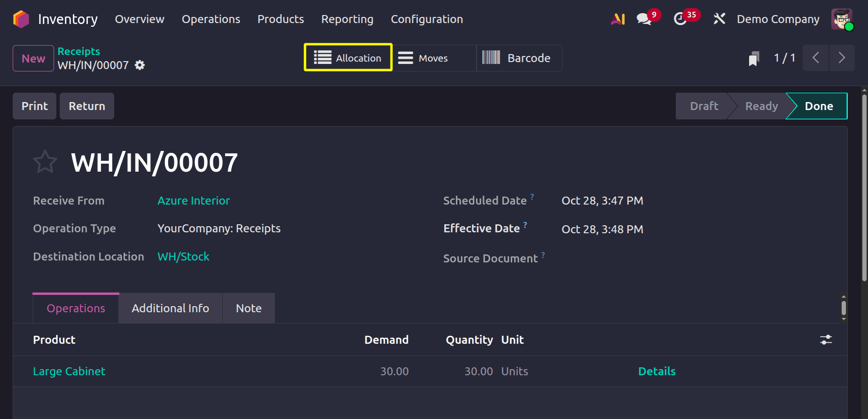
Task: Switch to the Note tab
Action: point(249,308)
